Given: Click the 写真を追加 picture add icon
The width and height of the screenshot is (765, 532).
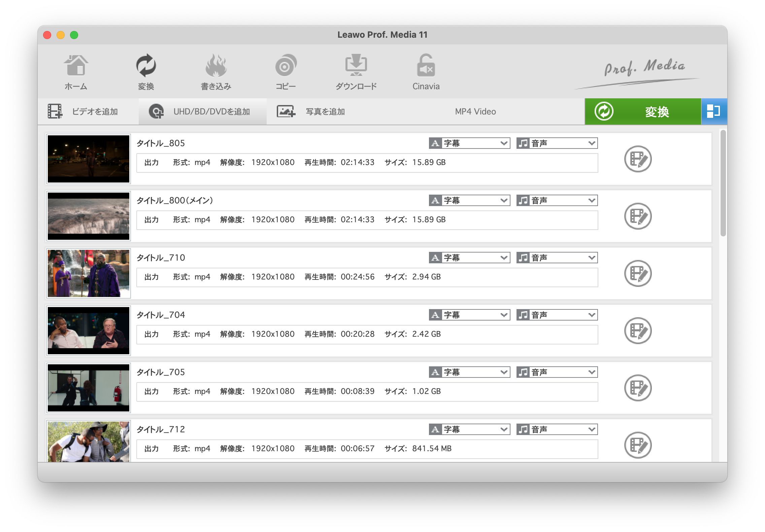Looking at the screenshot, I should coord(286,111).
